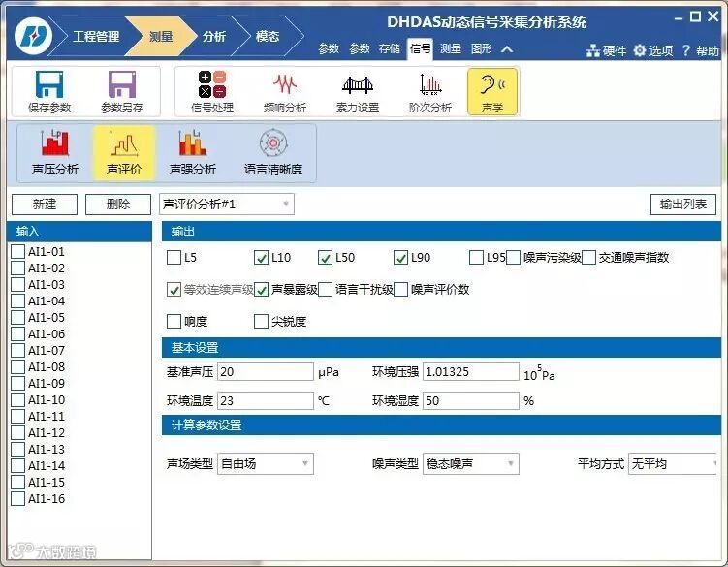Check the AI1-05 input channel

pos(17,317)
